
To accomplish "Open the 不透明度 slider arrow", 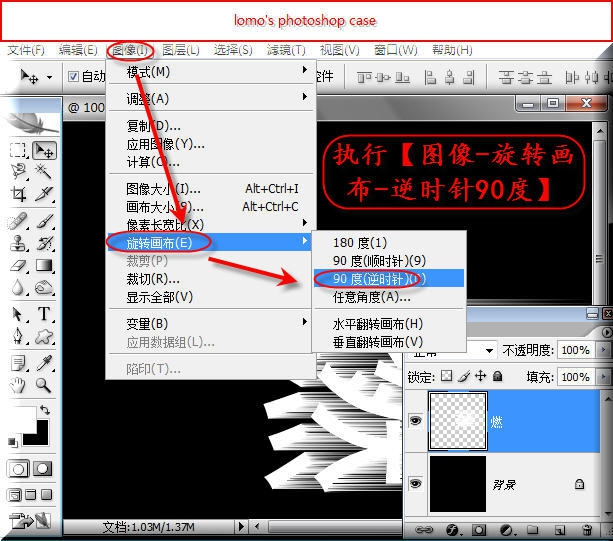I will click(x=603, y=349).
